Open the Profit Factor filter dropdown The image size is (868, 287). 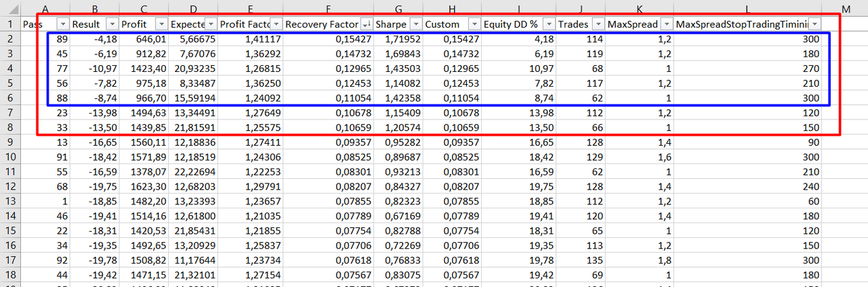[x=276, y=24]
